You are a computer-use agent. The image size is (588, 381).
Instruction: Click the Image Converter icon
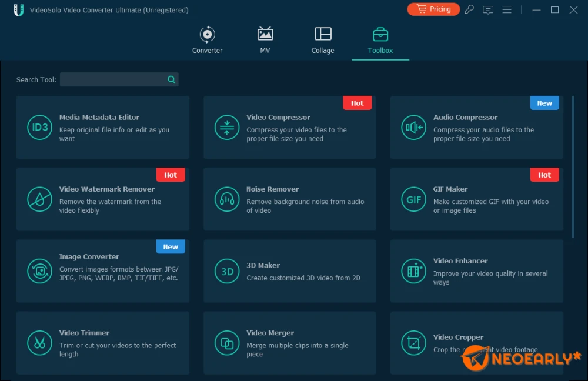tap(40, 271)
